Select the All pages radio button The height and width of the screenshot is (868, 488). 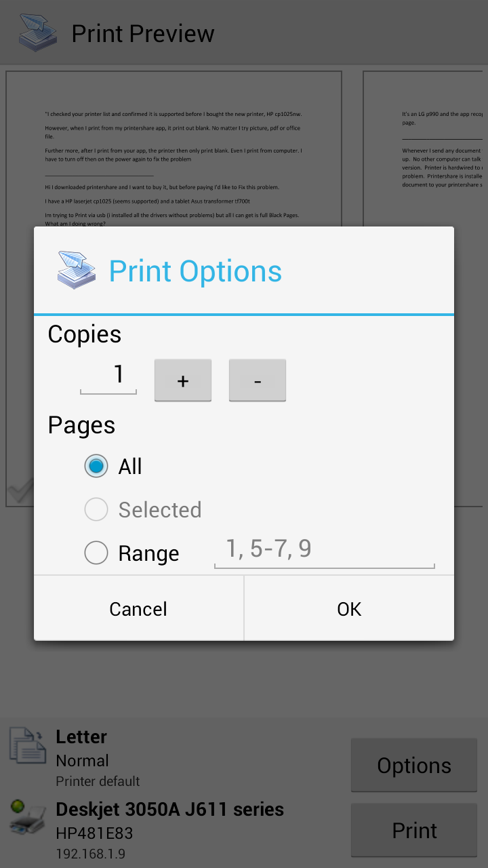(x=96, y=466)
